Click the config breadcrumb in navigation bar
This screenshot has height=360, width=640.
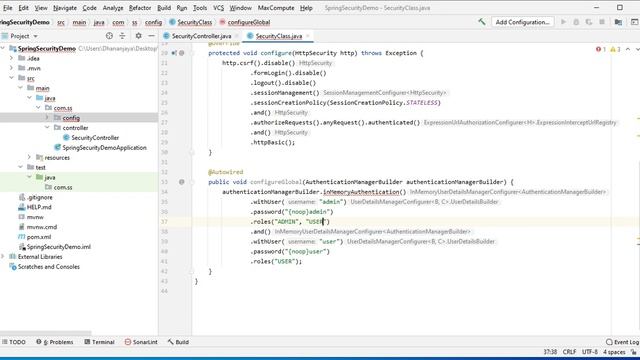153,22
